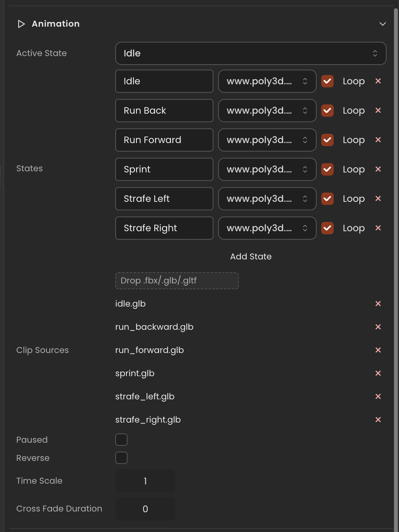This screenshot has width=399, height=532.
Task: Select the sprint.glb file name
Action: [135, 373]
